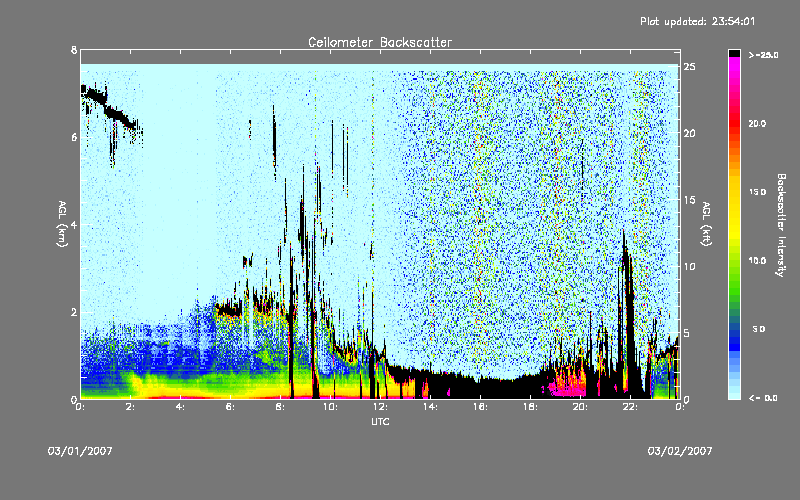The height and width of the screenshot is (500, 800).
Task: Select the '16:' UTC hour tick label
Action: pyautogui.click(x=480, y=407)
